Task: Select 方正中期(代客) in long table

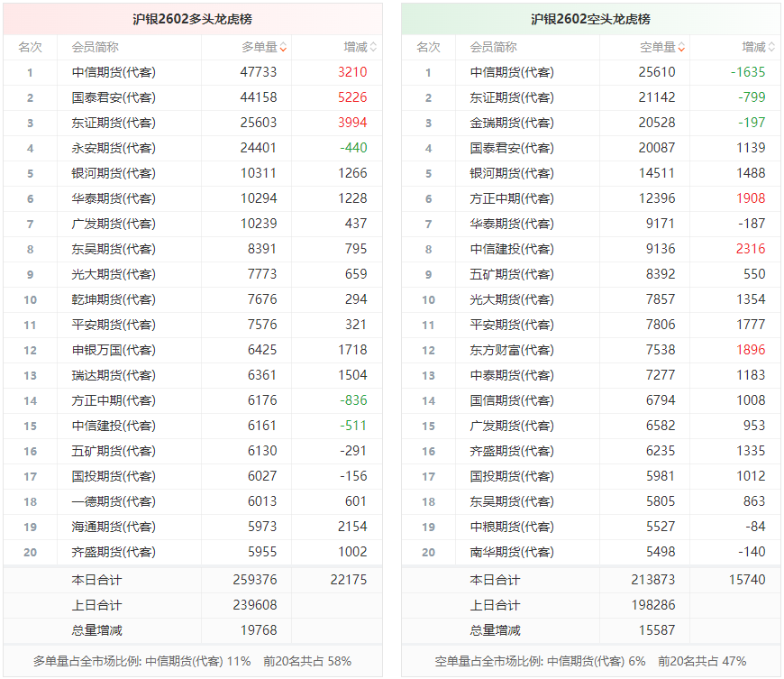Action: point(114,400)
